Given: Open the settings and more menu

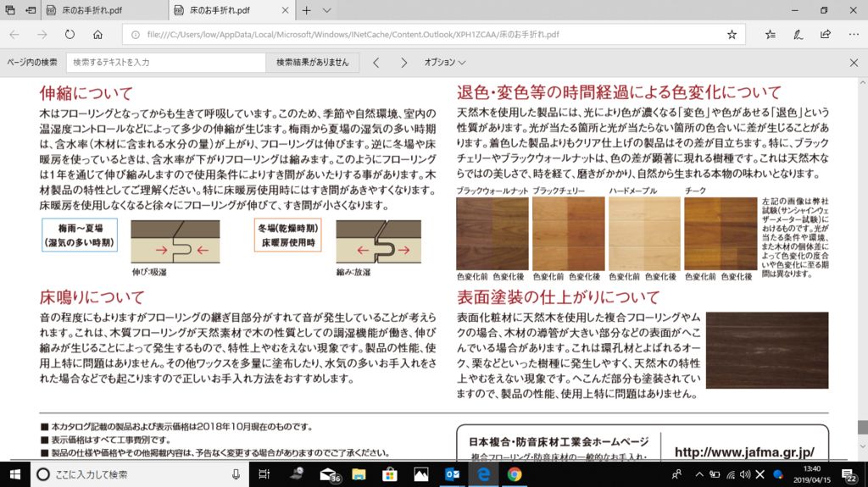Looking at the screenshot, I should 853,35.
